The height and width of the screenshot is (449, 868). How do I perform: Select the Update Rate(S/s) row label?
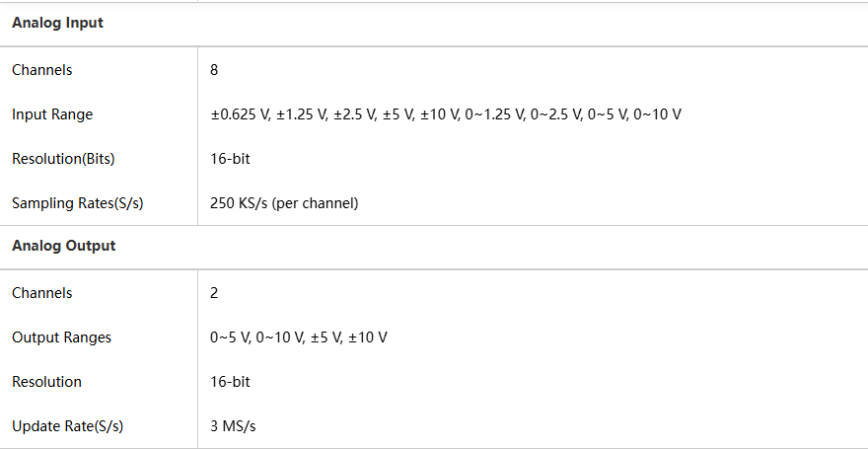point(67,426)
